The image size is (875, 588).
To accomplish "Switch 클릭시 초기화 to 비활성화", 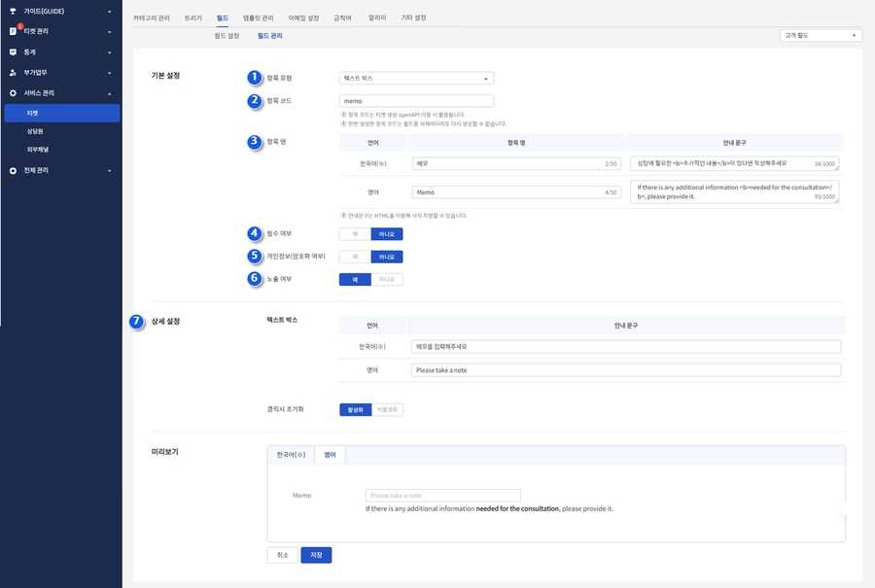I will point(387,409).
